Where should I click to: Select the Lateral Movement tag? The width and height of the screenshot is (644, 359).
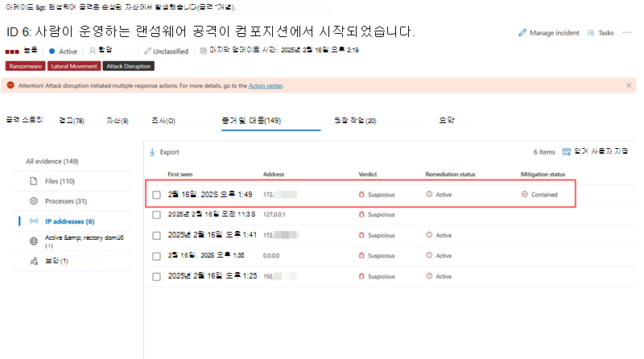pyautogui.click(x=74, y=66)
